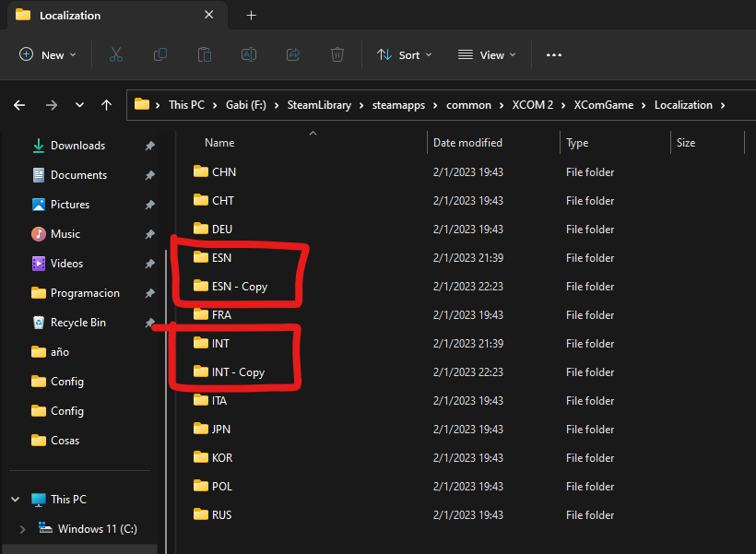Open the Sort dropdown menu
This screenshot has width=756, height=554.
pyautogui.click(x=404, y=55)
